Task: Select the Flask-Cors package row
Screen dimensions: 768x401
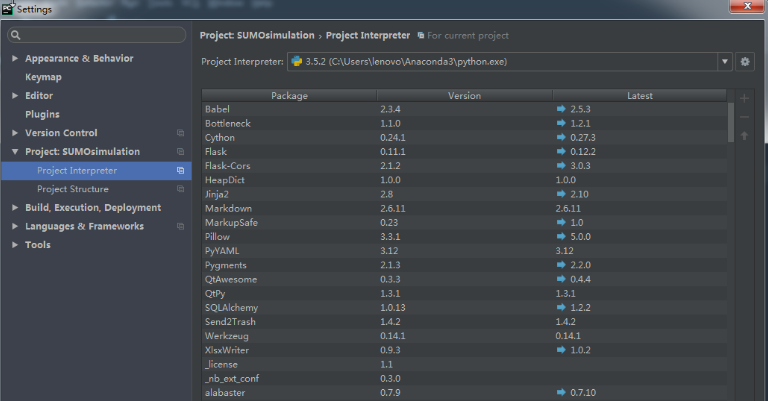Action: (464, 165)
